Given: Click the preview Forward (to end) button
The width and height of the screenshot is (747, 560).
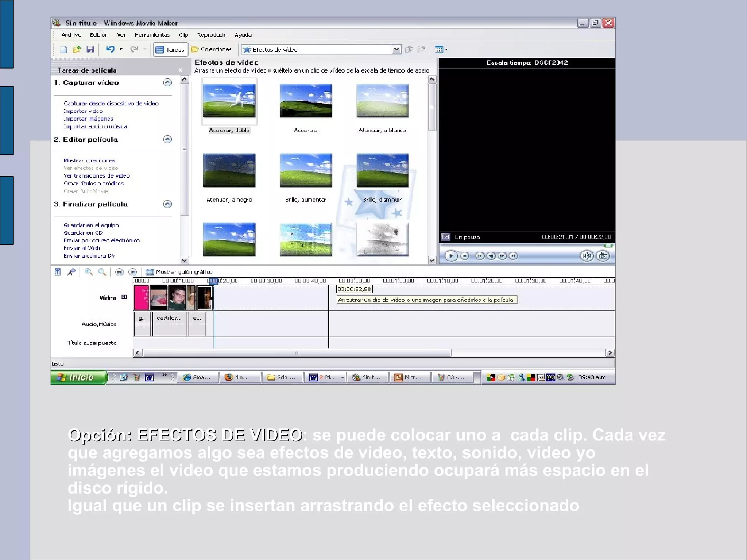Looking at the screenshot, I should [513, 256].
